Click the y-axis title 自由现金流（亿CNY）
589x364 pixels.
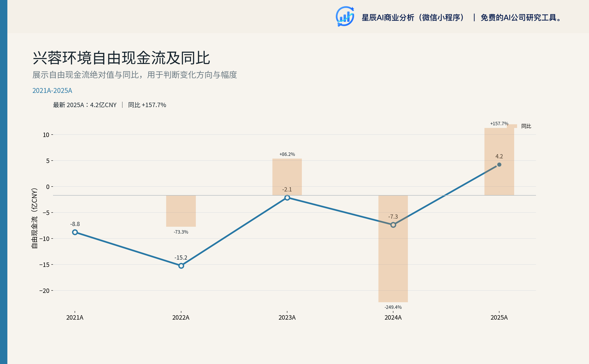(x=35, y=218)
